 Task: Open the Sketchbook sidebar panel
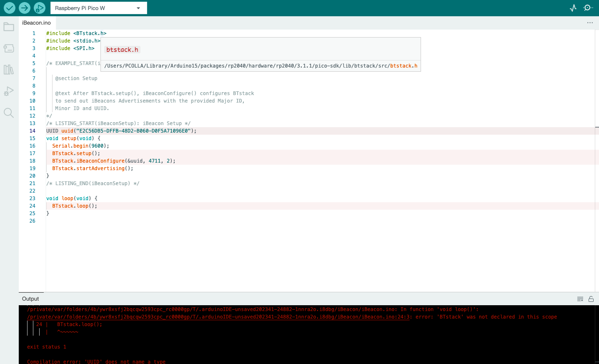click(9, 27)
